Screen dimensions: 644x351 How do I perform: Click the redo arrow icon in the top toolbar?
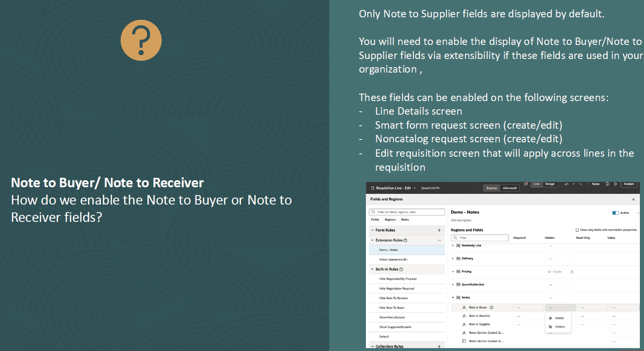tap(581, 184)
